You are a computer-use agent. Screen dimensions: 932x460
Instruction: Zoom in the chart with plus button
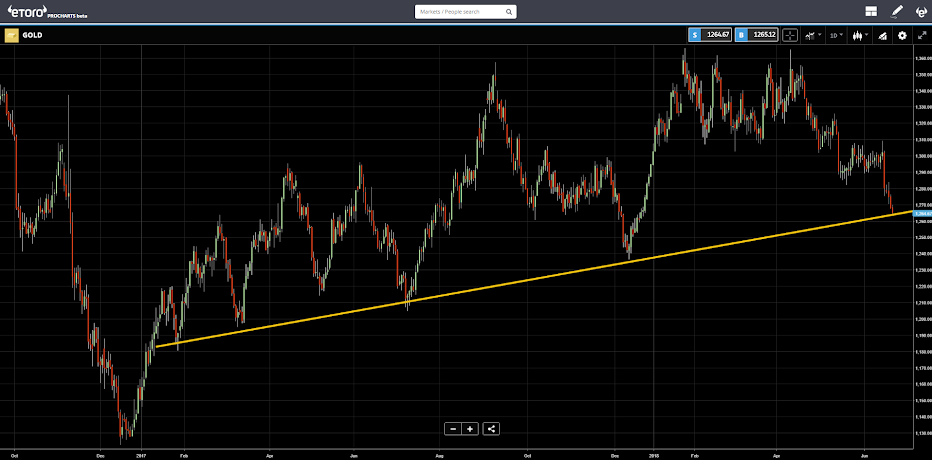470,429
